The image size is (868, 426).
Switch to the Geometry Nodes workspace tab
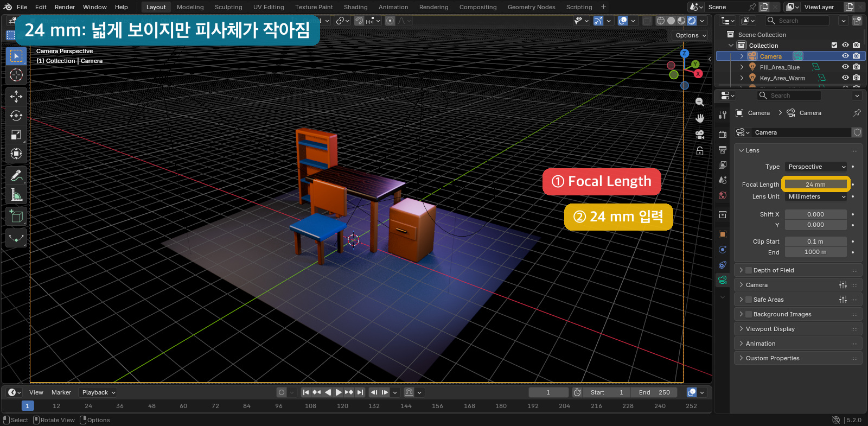tap(531, 7)
